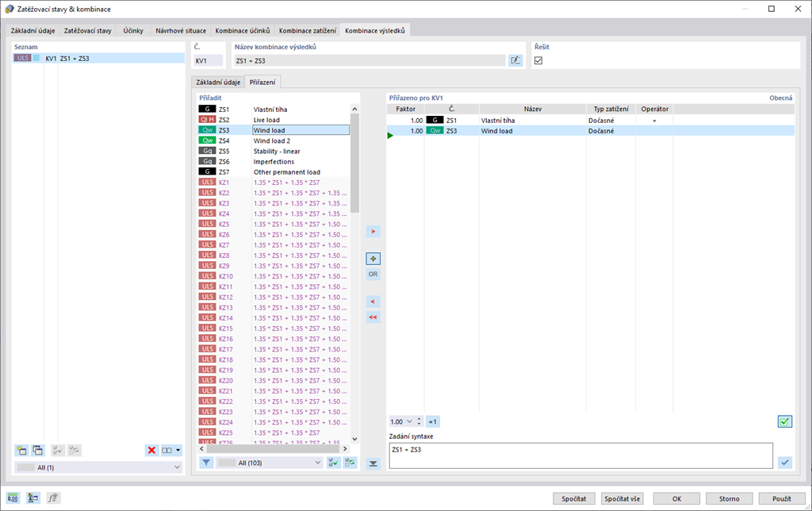
Task: Select ZS4 Wind load 2 row
Action: click(x=274, y=140)
